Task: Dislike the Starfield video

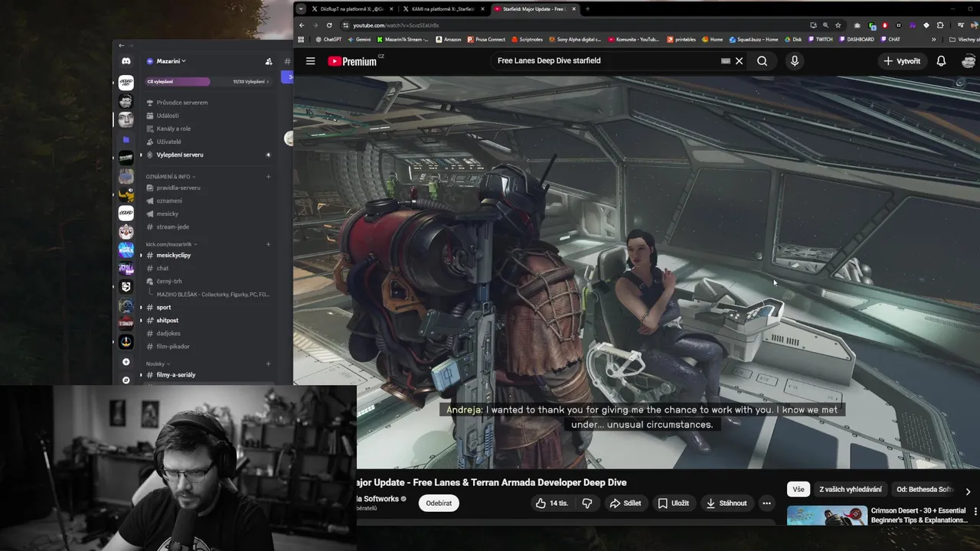Action: point(587,503)
